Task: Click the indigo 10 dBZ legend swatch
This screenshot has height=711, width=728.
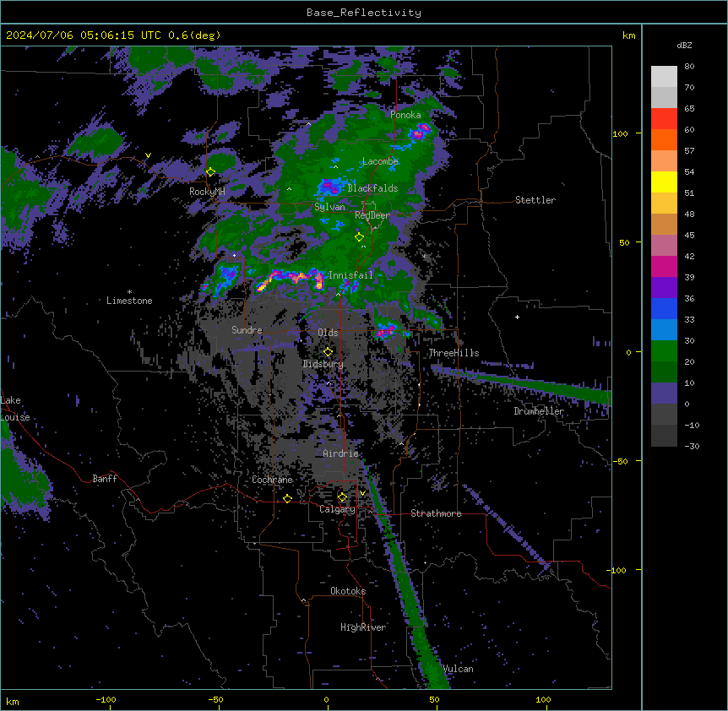Action: [664, 393]
